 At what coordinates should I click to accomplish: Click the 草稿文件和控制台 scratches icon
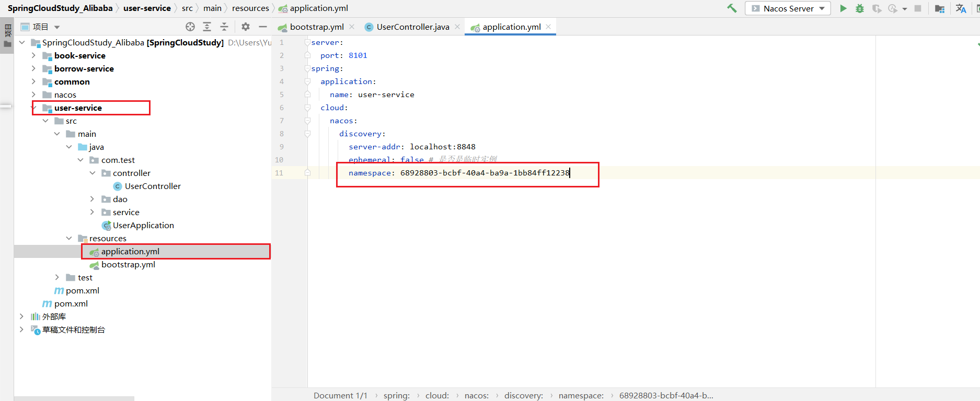[x=36, y=330]
